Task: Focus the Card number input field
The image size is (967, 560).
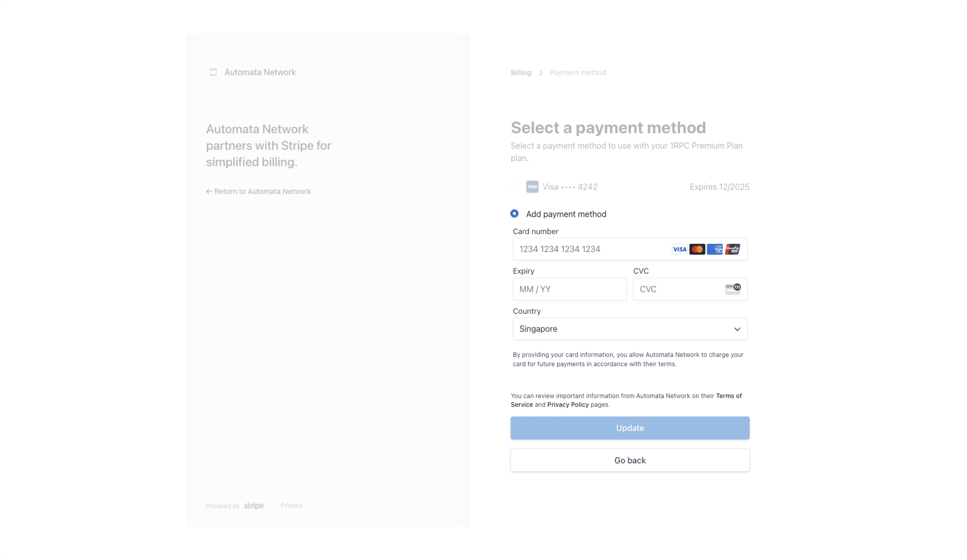Action: point(591,249)
